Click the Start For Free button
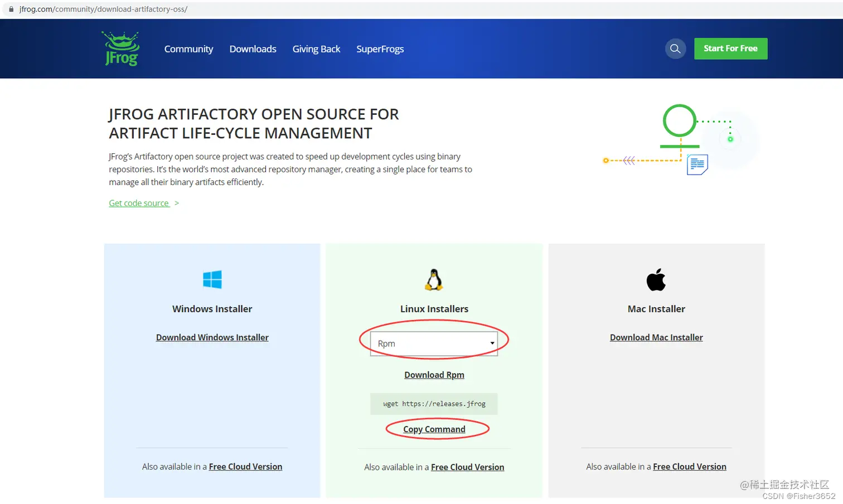 (730, 49)
